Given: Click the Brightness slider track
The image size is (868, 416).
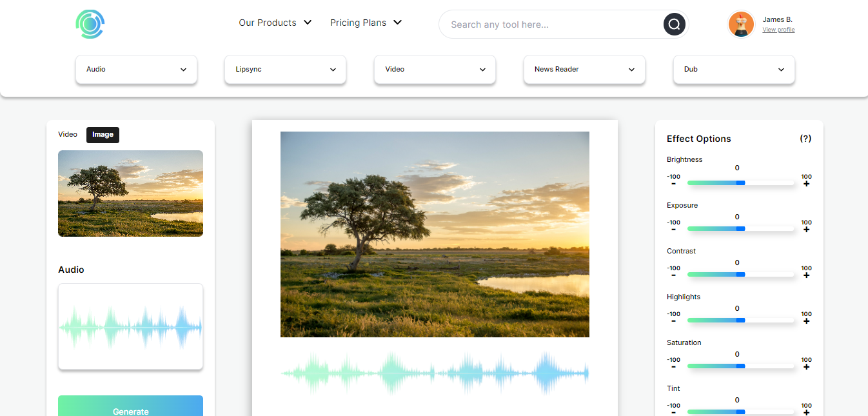Looking at the screenshot, I should click(x=740, y=183).
